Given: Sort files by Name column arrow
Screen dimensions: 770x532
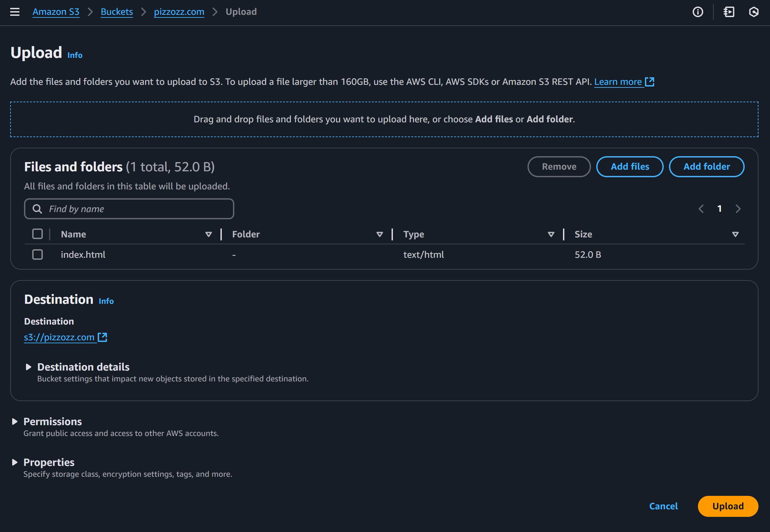Looking at the screenshot, I should coord(209,234).
